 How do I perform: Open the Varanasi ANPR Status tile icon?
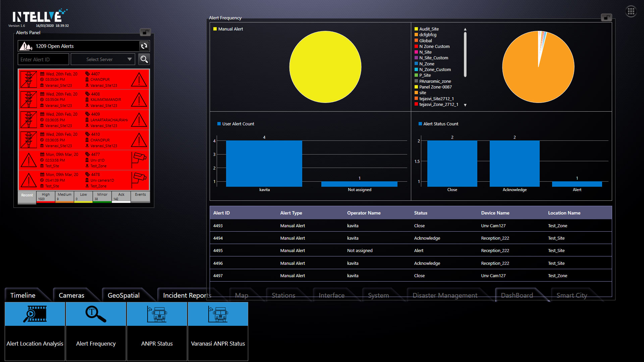point(218,314)
